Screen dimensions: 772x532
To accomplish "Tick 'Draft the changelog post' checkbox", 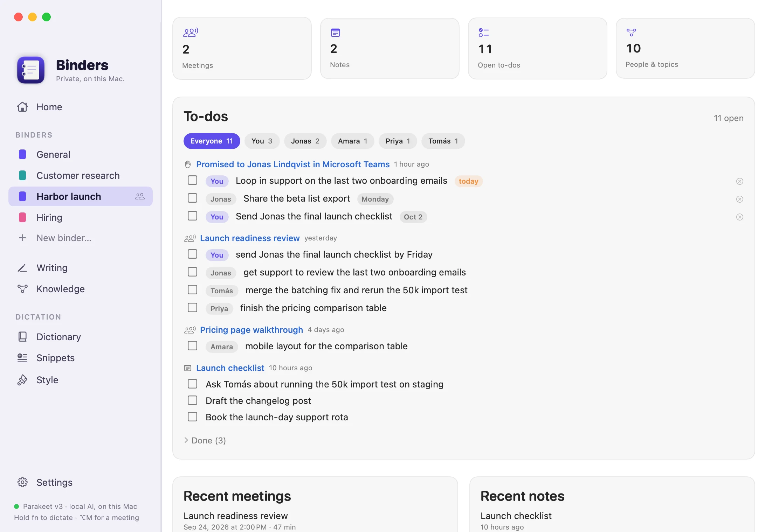I will 192,400.
